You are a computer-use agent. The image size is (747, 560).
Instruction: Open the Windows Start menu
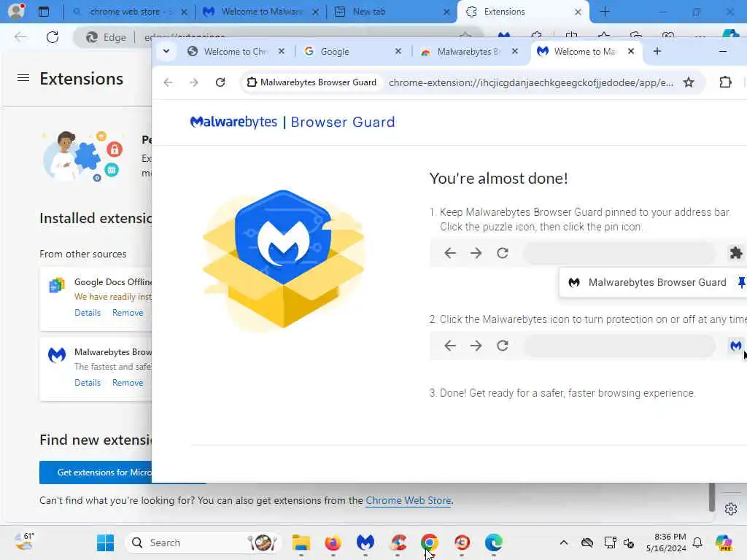(105, 542)
